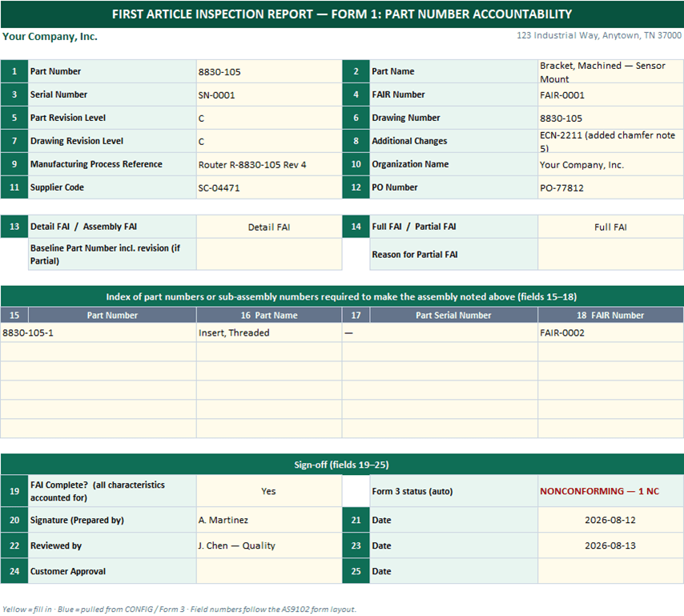Click the Part Name value cell

click(610, 71)
